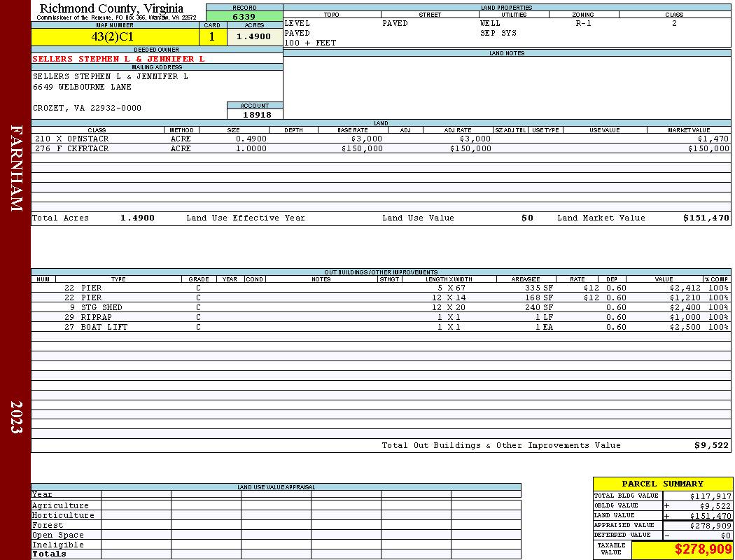Click the 2023 year label in sidebar
The image size is (735, 560).
[x=16, y=417]
